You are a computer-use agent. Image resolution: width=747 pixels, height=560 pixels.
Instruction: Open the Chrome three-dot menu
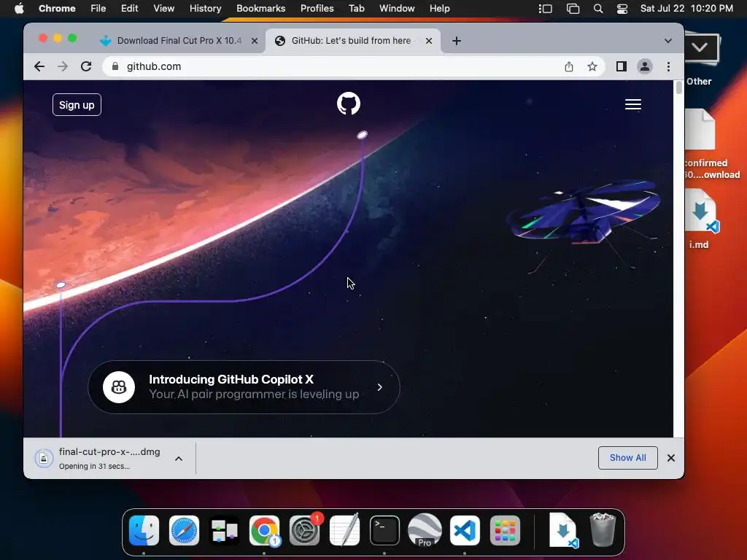click(x=668, y=66)
